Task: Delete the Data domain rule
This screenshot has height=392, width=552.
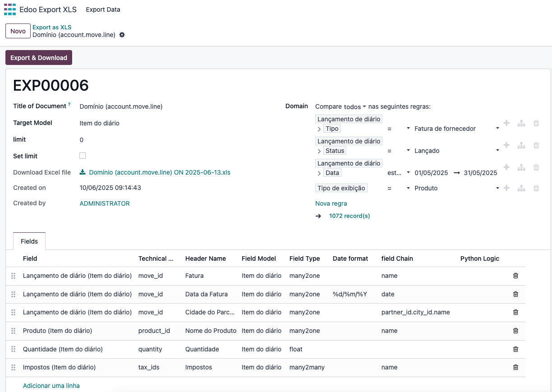Action: (x=536, y=167)
